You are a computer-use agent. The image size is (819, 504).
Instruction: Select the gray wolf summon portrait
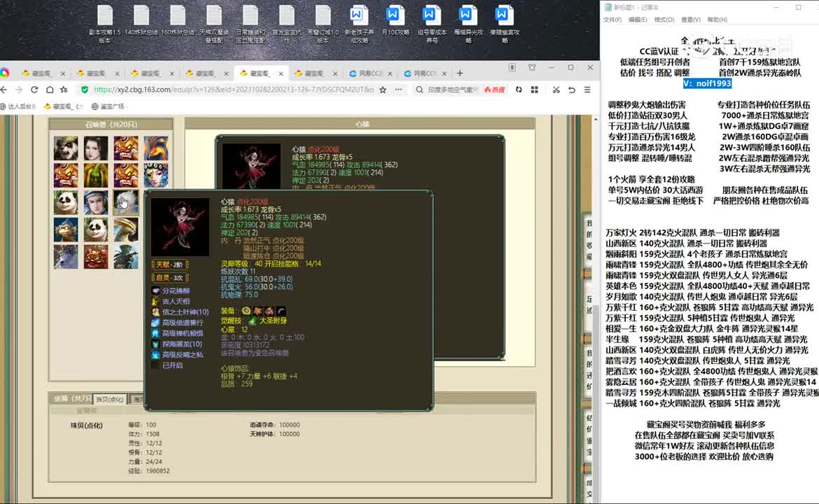[66, 256]
